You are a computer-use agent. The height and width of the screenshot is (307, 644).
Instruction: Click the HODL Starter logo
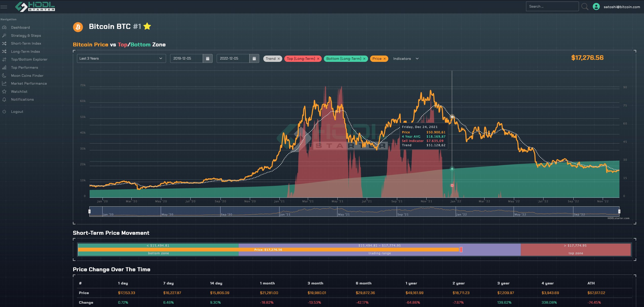click(x=35, y=7)
